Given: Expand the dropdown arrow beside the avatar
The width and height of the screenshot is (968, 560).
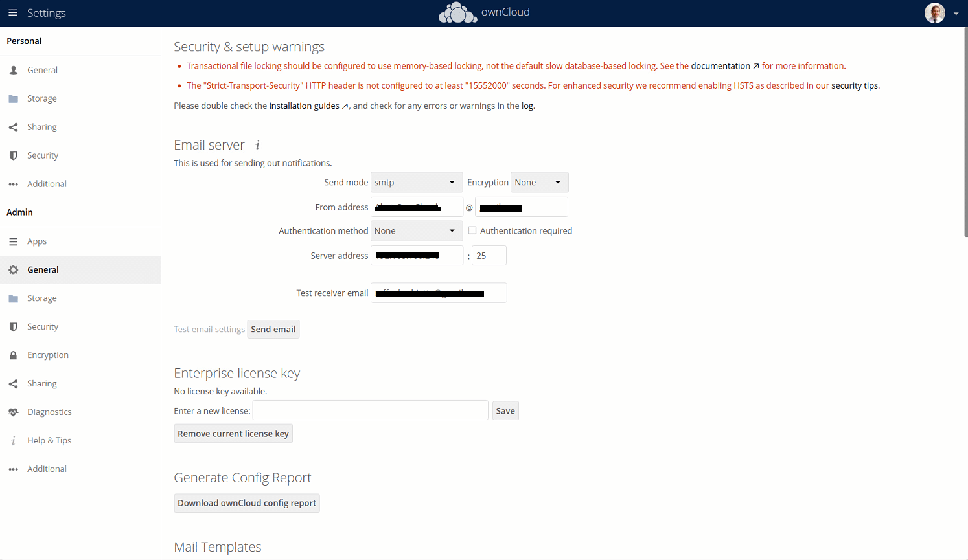Looking at the screenshot, I should (x=956, y=14).
